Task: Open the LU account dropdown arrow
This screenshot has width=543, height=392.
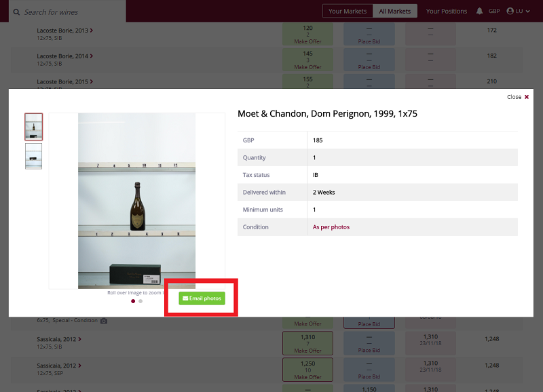Action: coord(528,12)
